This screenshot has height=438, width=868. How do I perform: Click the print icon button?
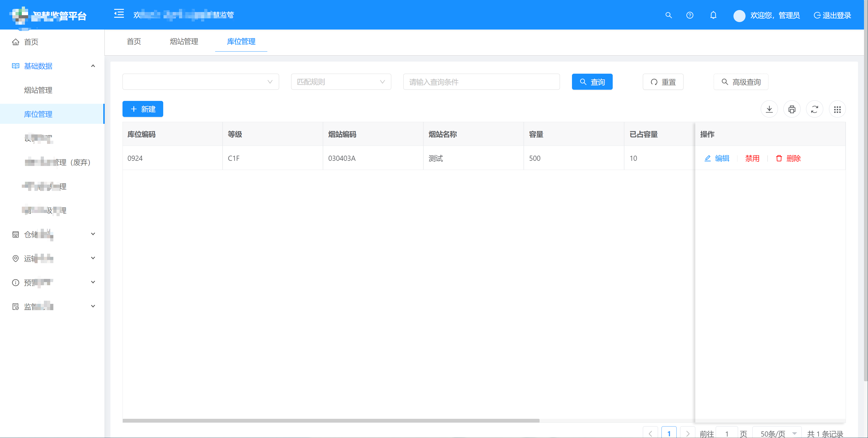coord(792,109)
